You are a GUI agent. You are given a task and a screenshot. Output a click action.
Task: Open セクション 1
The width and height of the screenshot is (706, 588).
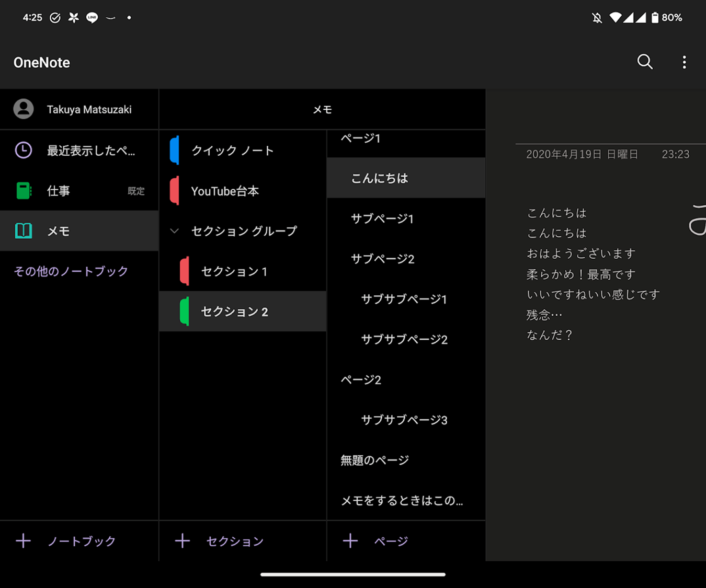[243, 271]
